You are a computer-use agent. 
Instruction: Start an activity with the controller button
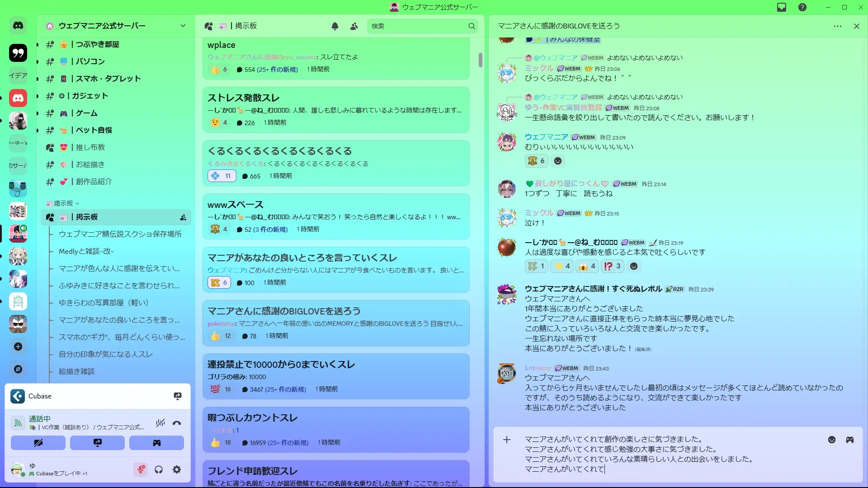pos(156,443)
